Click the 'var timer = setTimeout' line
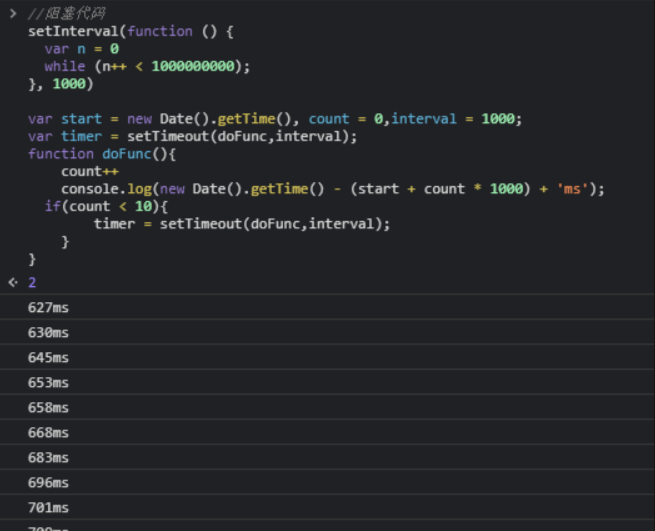The image size is (655, 531). (193, 137)
